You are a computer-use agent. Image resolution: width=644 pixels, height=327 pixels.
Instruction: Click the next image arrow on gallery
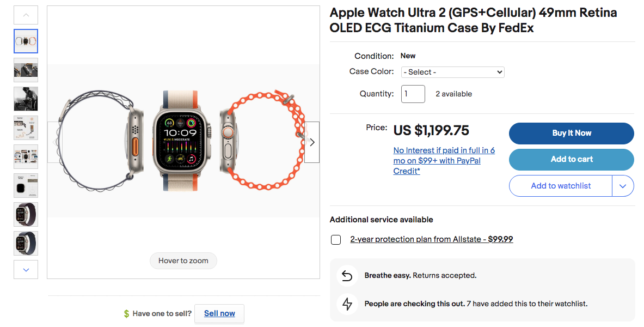pyautogui.click(x=312, y=142)
